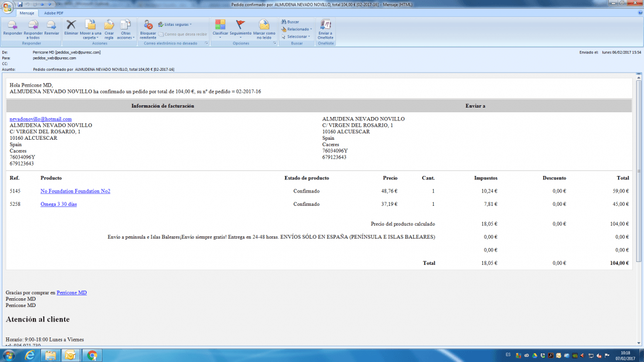Viewport: 644px width, 362px height.
Task: Open Internet Explorer from taskbar
Action: [30, 356]
